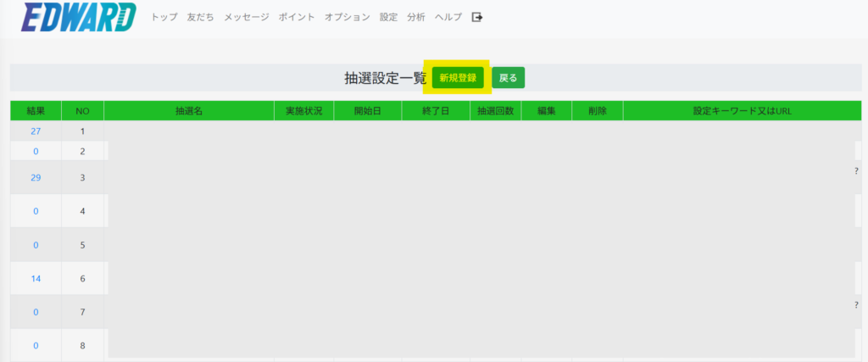Image resolution: width=868 pixels, height=362 pixels.
Task: Open the トップ menu
Action: click(x=164, y=17)
